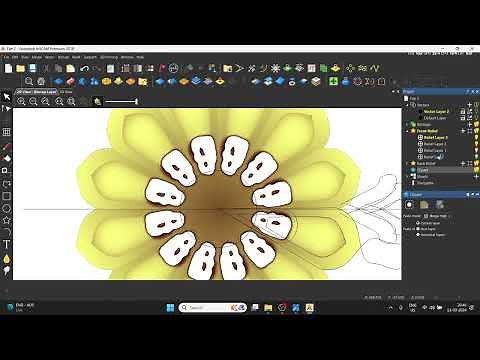Select the Text tool marked T
The width and height of the screenshot is (480, 360).
[x=6, y=244]
